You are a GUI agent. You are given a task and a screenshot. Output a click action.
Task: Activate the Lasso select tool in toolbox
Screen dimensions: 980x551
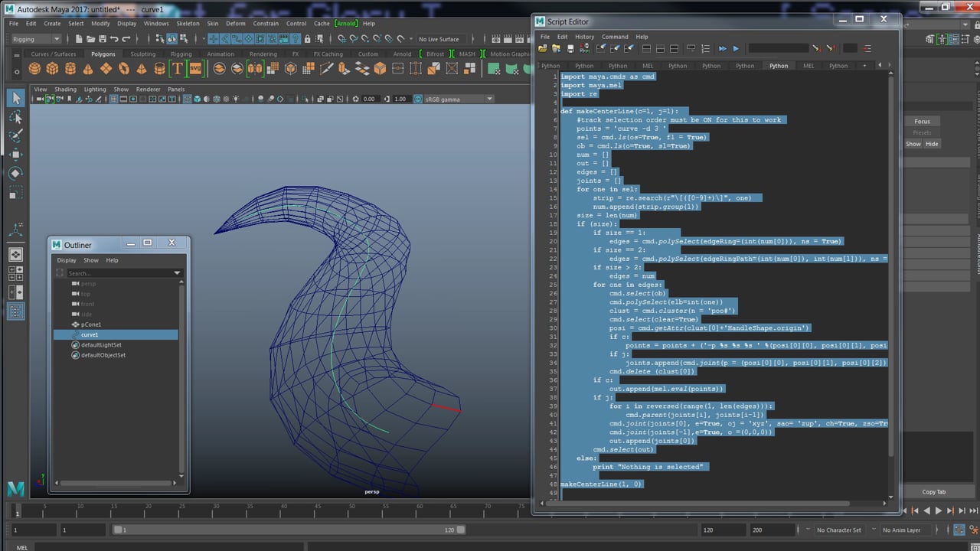click(x=15, y=117)
